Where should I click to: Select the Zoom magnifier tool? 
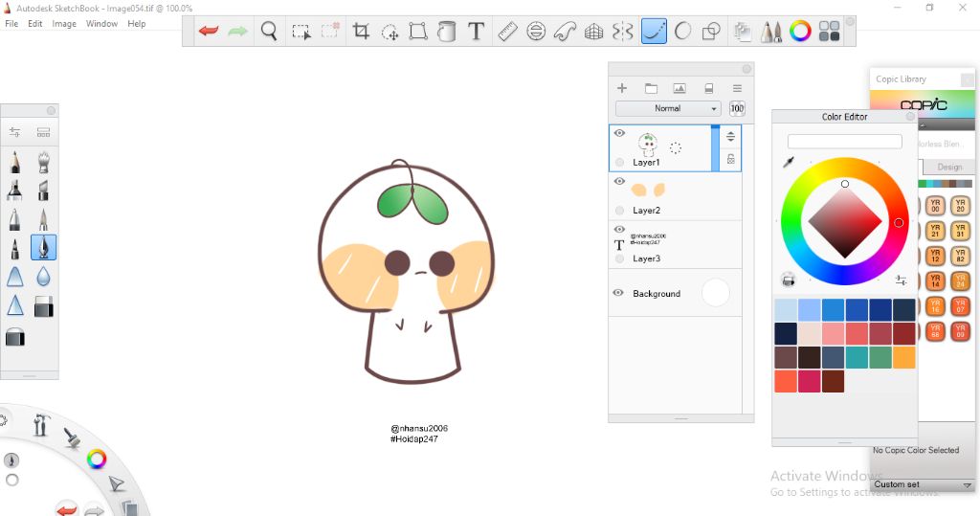click(x=269, y=31)
